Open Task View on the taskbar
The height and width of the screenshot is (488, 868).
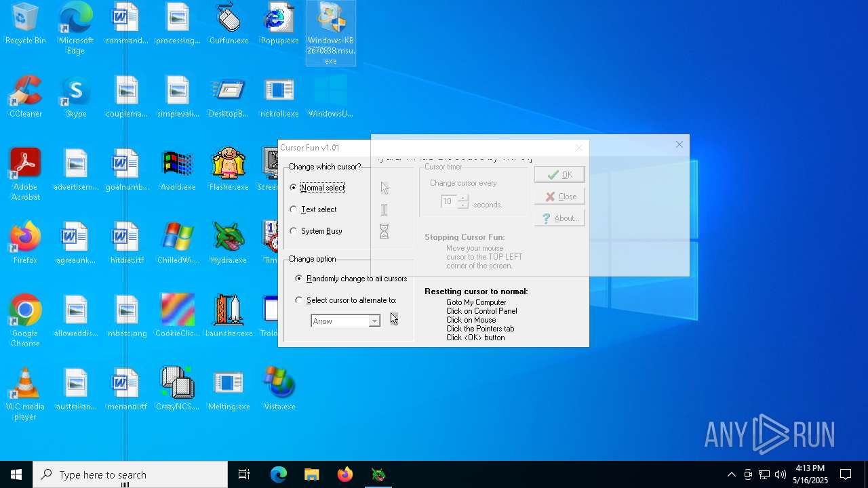click(x=244, y=474)
